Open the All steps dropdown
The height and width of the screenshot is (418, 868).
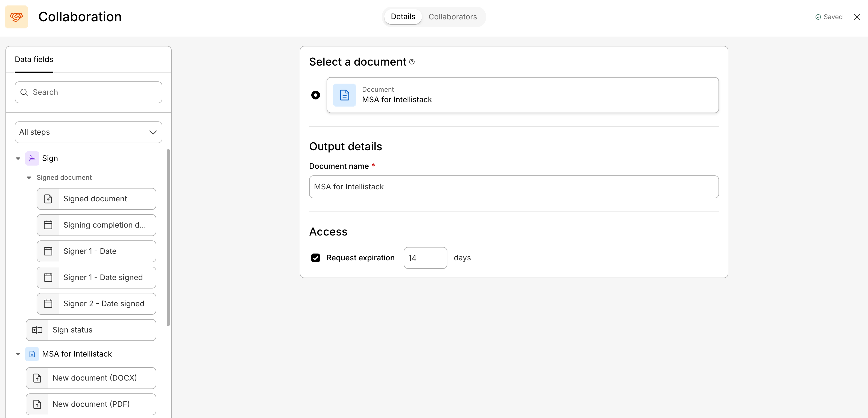coord(88,133)
